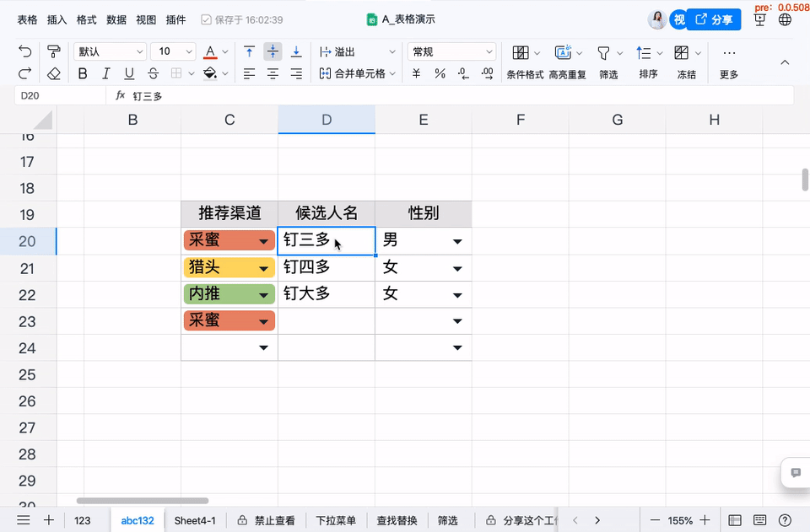The height and width of the screenshot is (532, 810).
Task: Click the 筛选 filter funnel icon
Action: tap(603, 53)
